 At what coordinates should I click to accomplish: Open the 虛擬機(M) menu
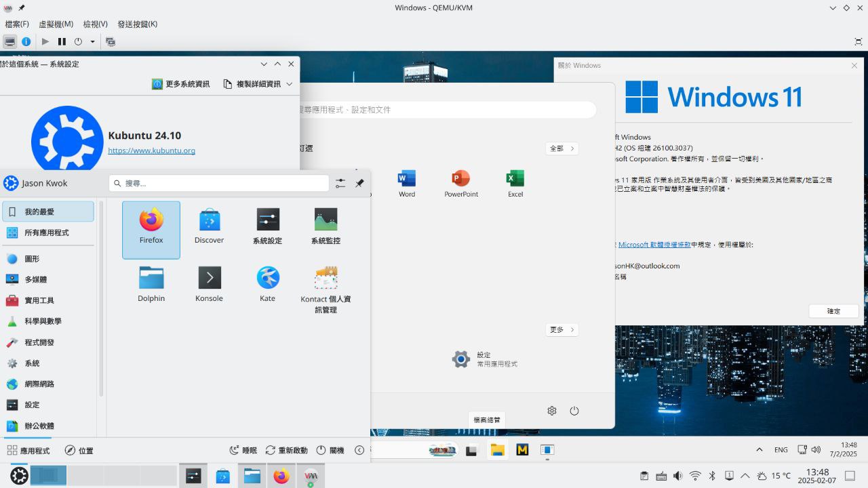[x=56, y=24]
